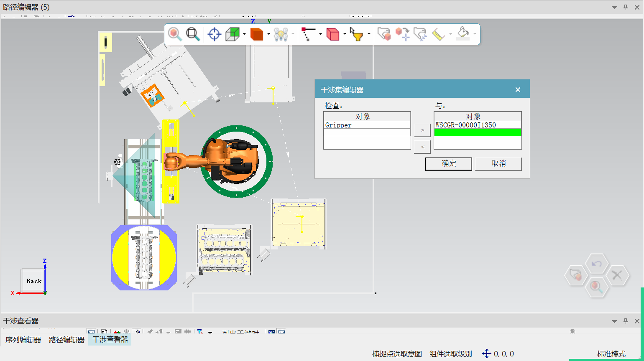Select the 干涉查看器 tab

tap(110, 339)
